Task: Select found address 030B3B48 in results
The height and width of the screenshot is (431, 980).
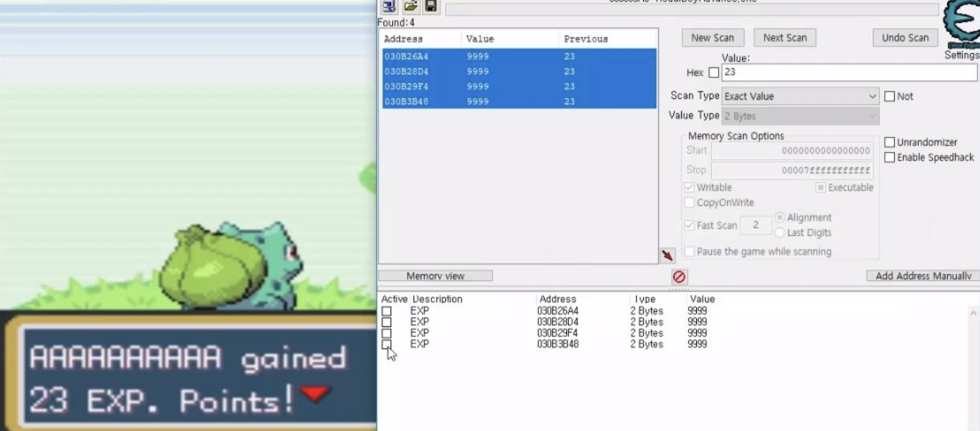Action: point(519,101)
